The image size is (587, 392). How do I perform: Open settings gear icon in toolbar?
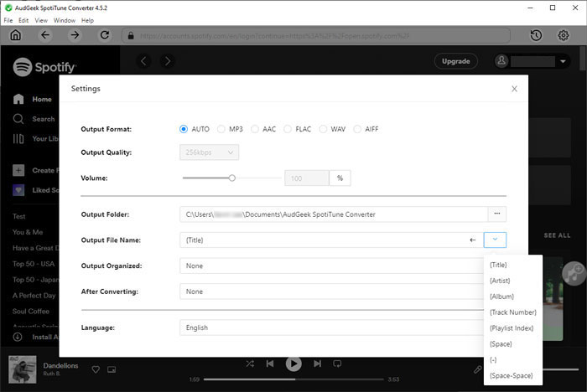pos(564,35)
